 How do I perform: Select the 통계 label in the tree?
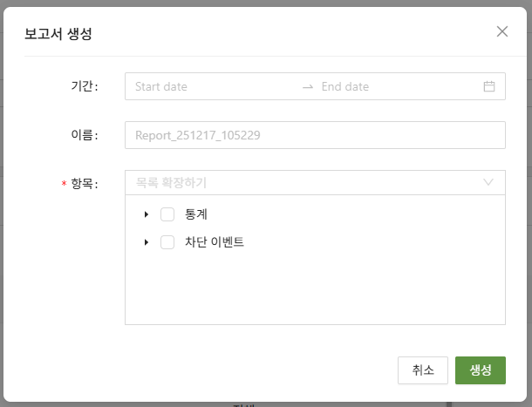pos(195,214)
